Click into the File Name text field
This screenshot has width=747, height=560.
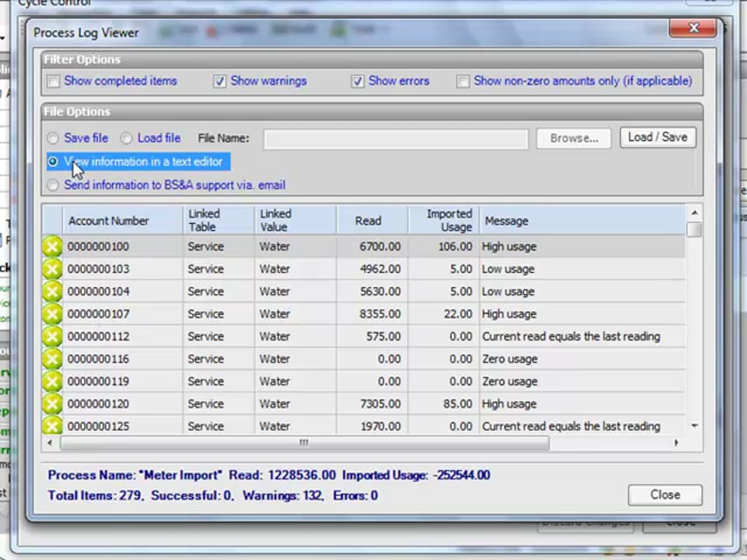point(395,138)
